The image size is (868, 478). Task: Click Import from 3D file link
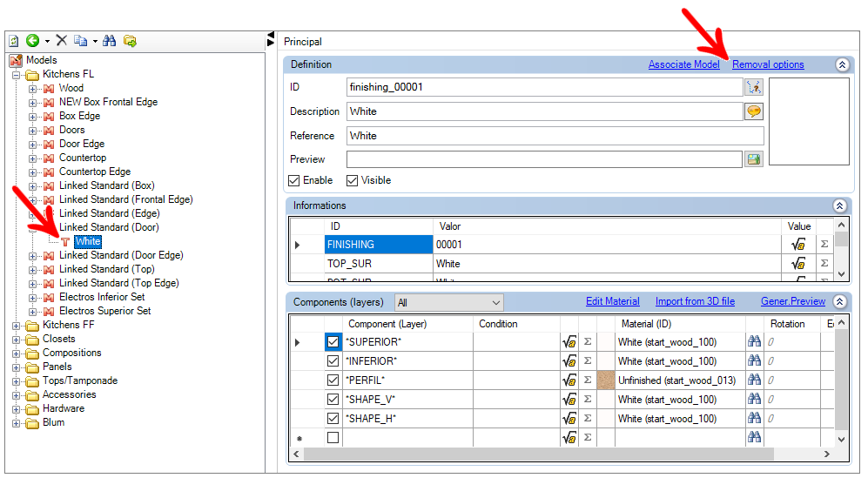pos(695,301)
